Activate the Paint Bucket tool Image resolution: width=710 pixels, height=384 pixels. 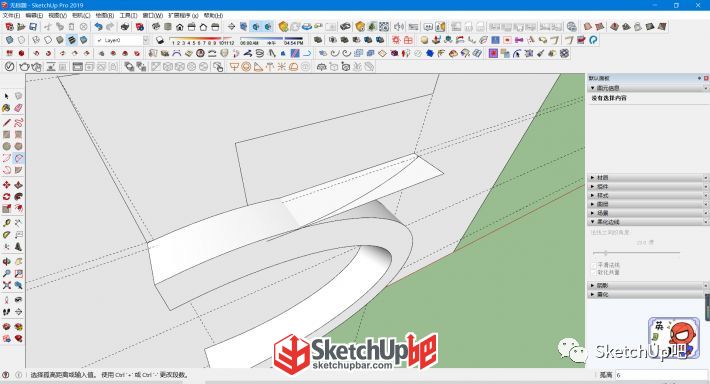pyautogui.click(x=6, y=108)
